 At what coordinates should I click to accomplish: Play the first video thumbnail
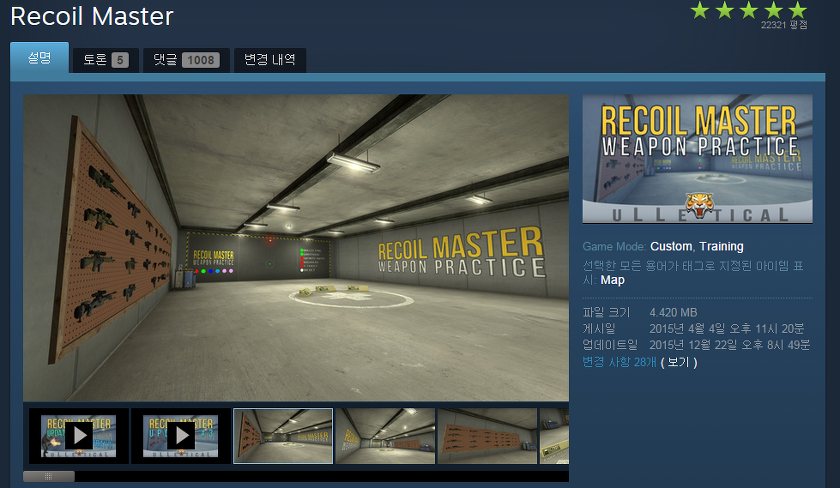[78, 435]
